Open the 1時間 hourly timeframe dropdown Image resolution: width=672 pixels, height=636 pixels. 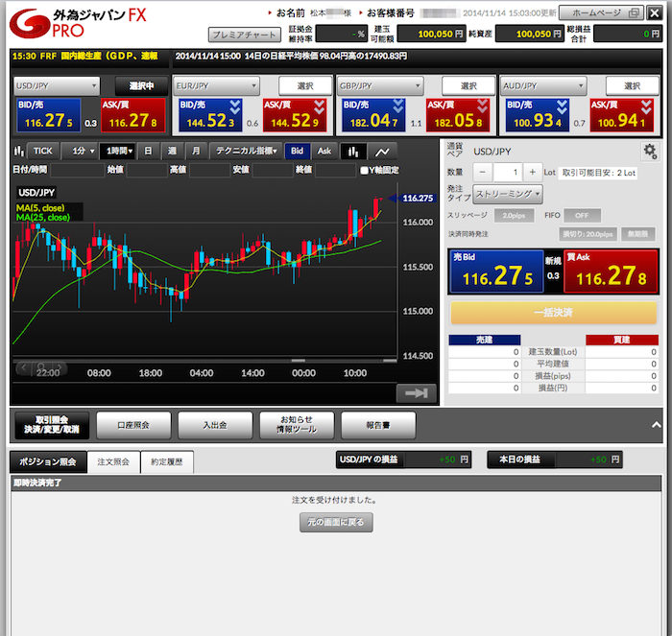tap(119, 152)
